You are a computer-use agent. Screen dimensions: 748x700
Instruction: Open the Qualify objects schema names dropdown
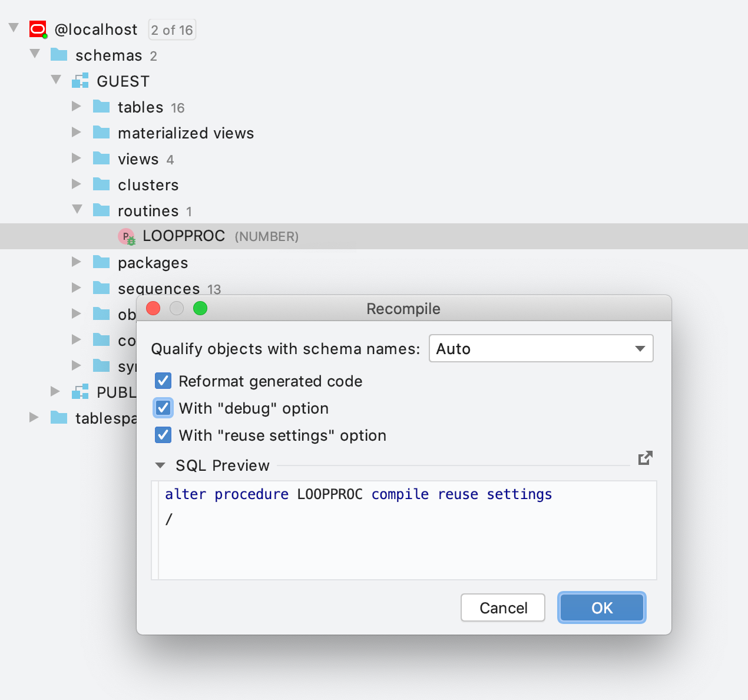coord(541,348)
